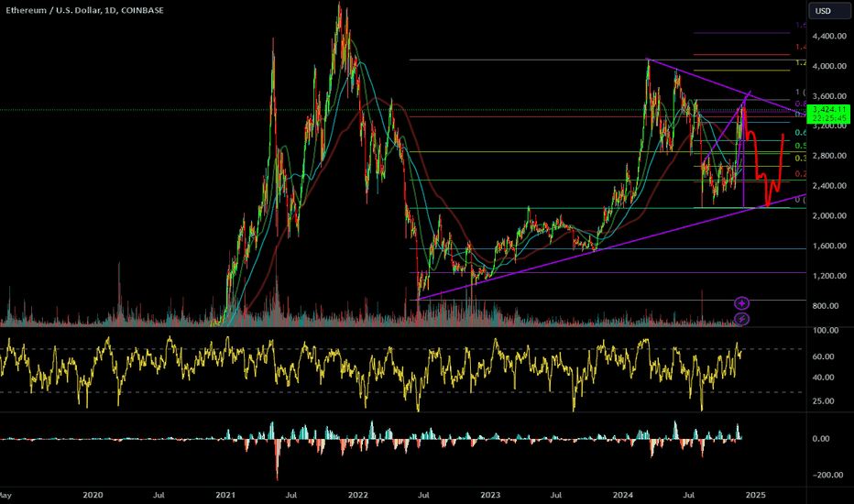Image resolution: width=854 pixels, height=504 pixels.
Task: Click the 2,400.00 price axis label
Action: pos(829,186)
